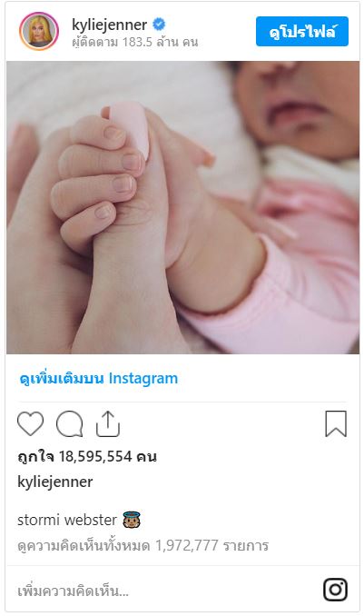This screenshot has width=364, height=616.
Task: Share the post using the upload arrow icon
Action: pyautogui.click(x=108, y=424)
